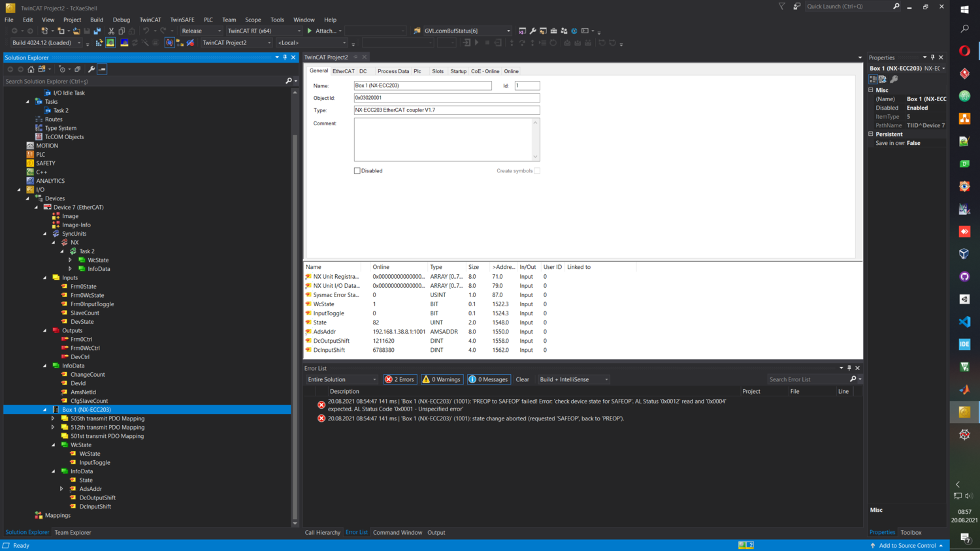Collapse the Misc category in Properties

coord(871,90)
